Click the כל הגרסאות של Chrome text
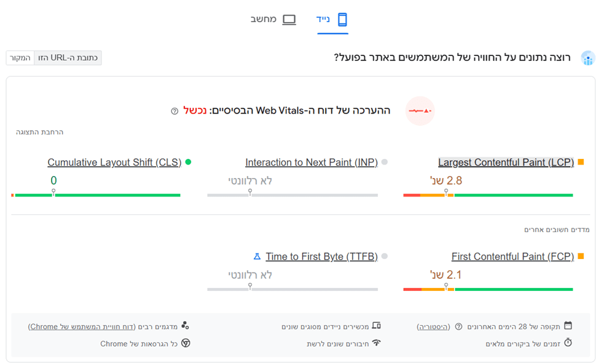The height and width of the screenshot is (364, 596). (139, 344)
